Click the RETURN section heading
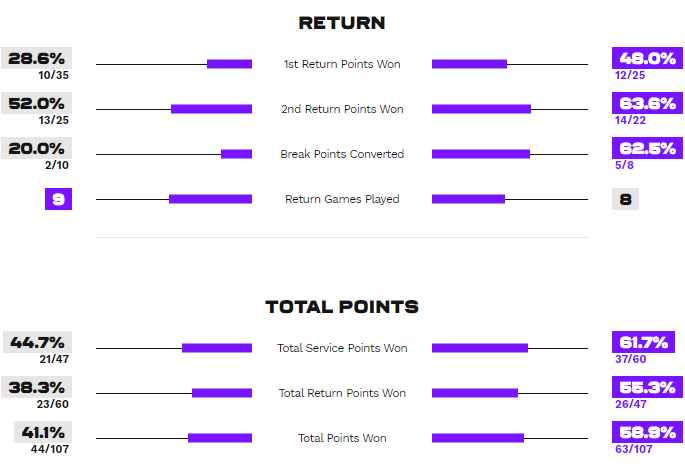 (x=342, y=23)
